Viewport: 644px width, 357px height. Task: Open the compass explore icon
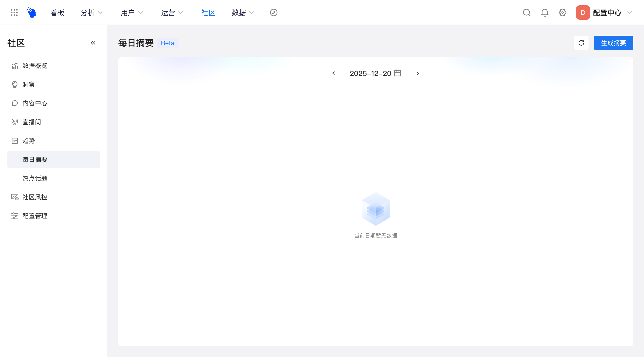(273, 13)
